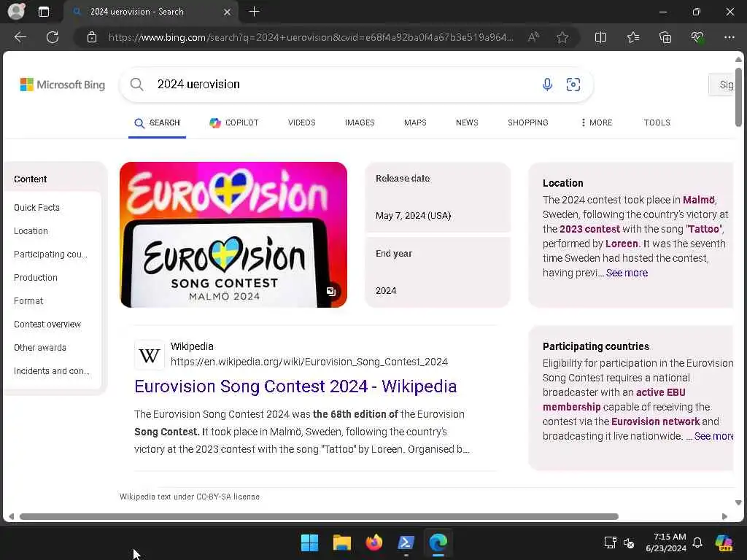
Task: Jump to Quick Facts section
Action: [x=36, y=208]
